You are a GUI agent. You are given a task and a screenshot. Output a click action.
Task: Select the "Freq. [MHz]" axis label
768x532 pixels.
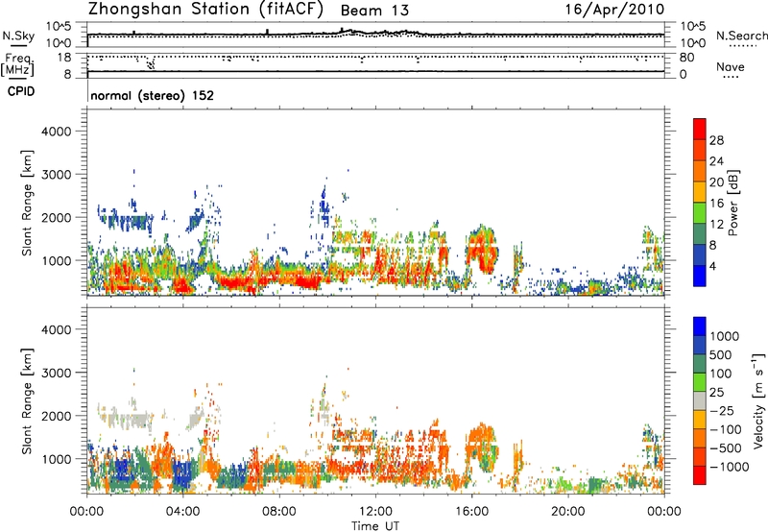17,64
